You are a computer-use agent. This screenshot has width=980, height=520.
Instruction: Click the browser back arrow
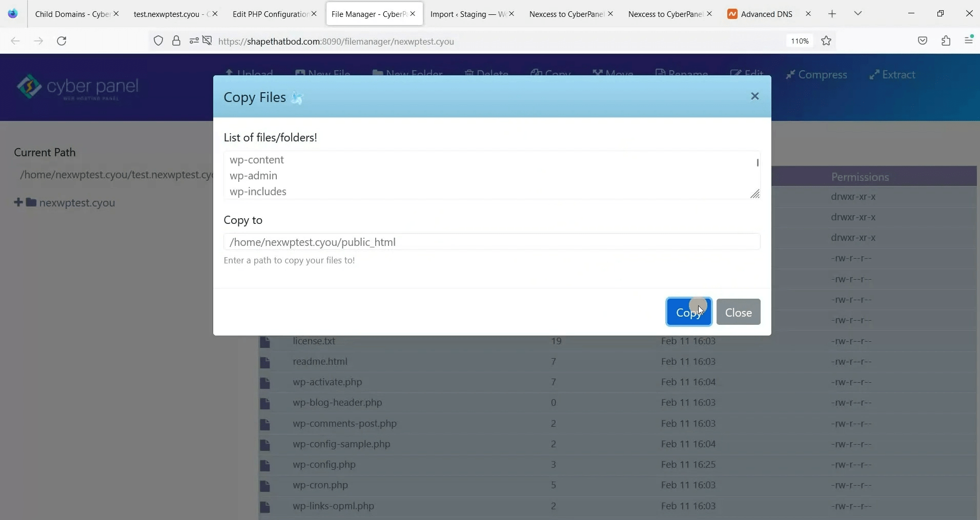(15, 41)
